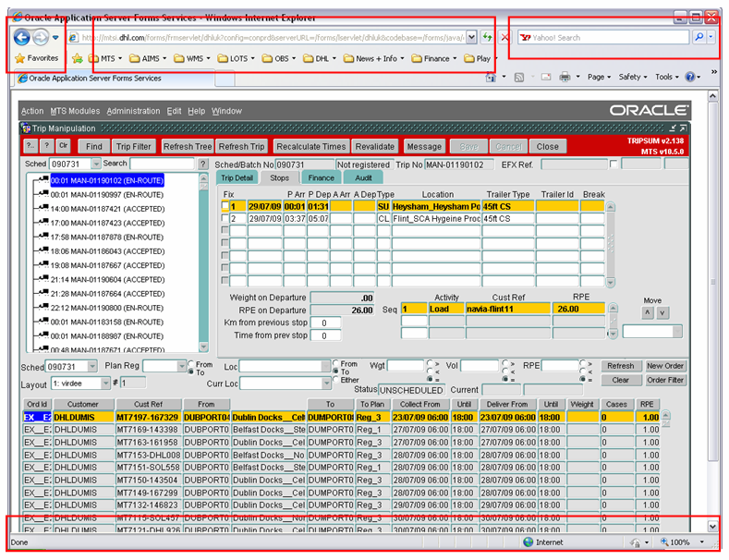Click the RSS feeds icon
The image size is (729, 560).
click(x=519, y=78)
